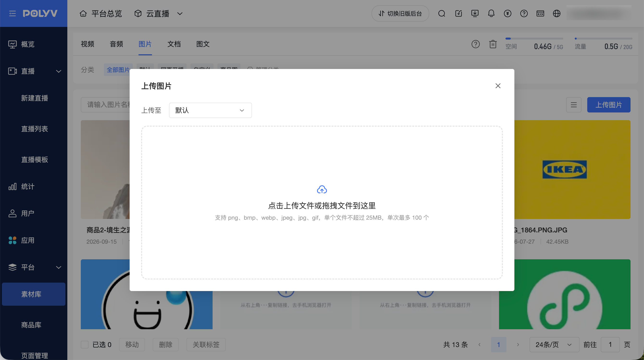Screen dimensions: 644x360
Task: Go to the previous page arrow
Action: click(x=480, y=345)
